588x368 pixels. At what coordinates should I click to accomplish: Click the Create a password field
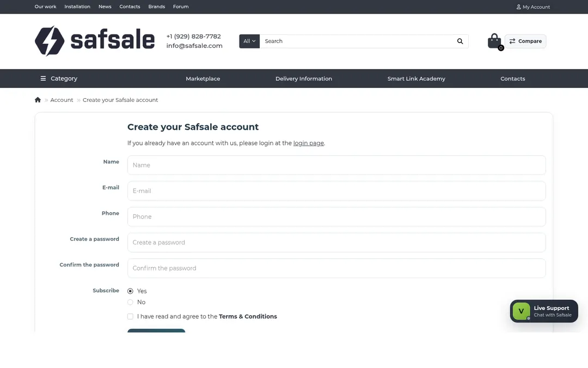[x=336, y=243]
